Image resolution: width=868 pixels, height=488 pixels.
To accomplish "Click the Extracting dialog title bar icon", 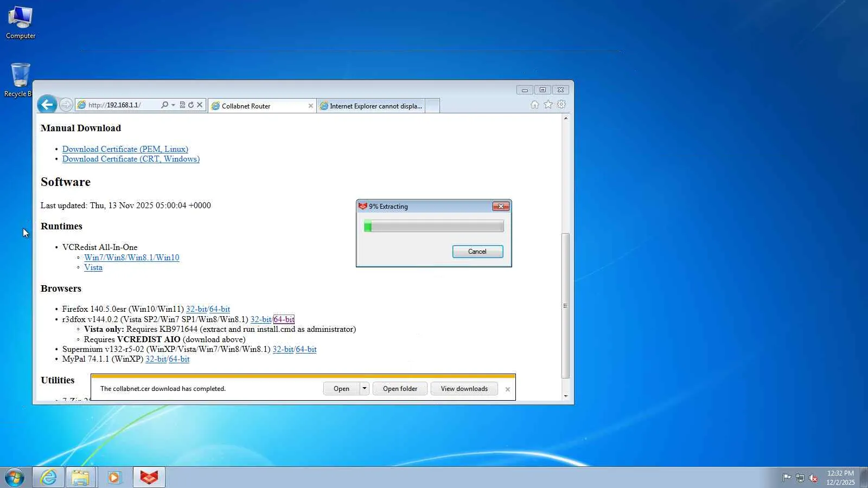I will (x=363, y=206).
